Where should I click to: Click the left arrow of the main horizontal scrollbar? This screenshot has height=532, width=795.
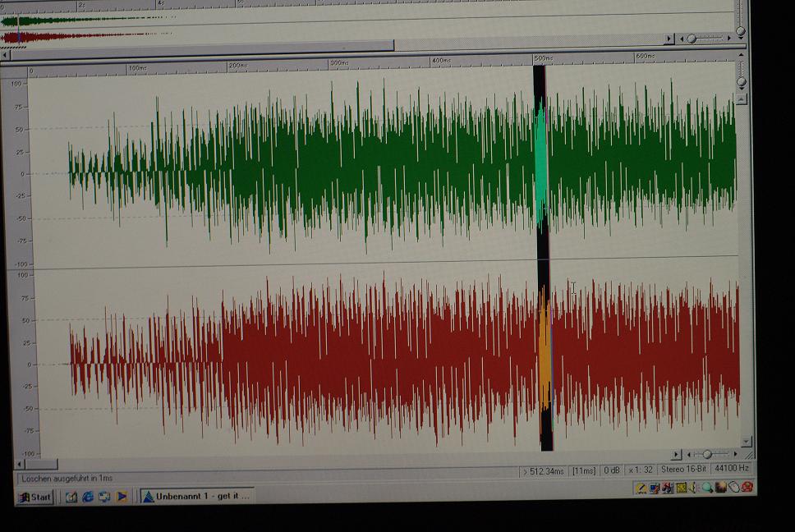pyautogui.click(x=20, y=464)
